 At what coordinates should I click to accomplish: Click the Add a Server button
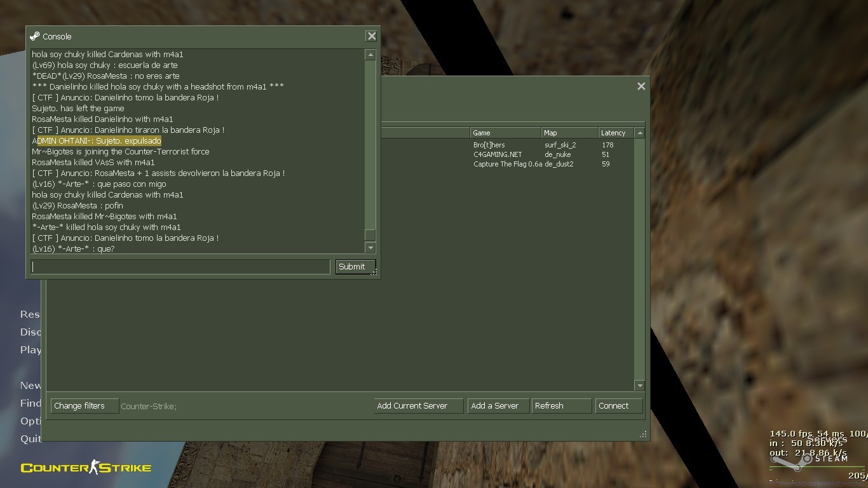[499, 406]
